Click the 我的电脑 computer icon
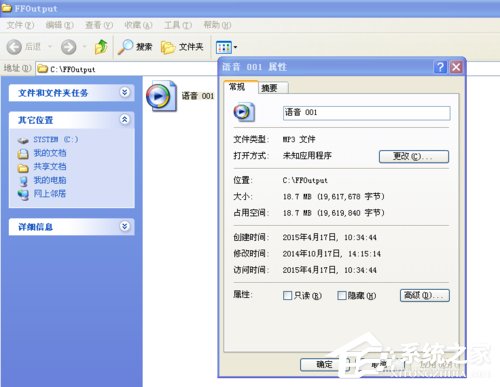The width and height of the screenshot is (500, 387). tap(23, 181)
